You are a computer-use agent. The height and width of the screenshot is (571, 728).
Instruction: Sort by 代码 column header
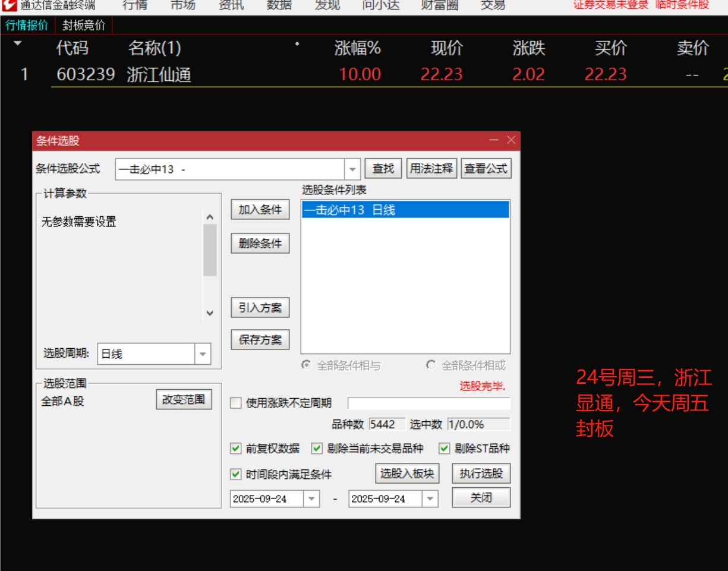click(72, 48)
